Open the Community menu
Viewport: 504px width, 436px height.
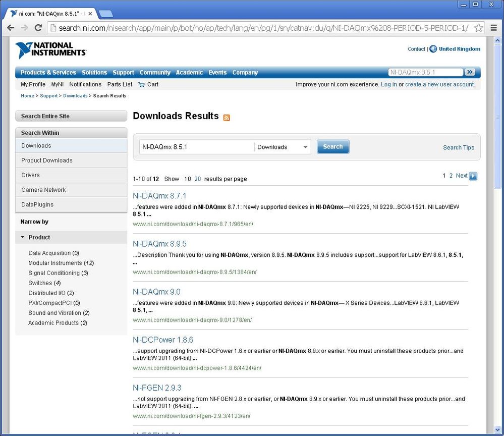tap(155, 72)
